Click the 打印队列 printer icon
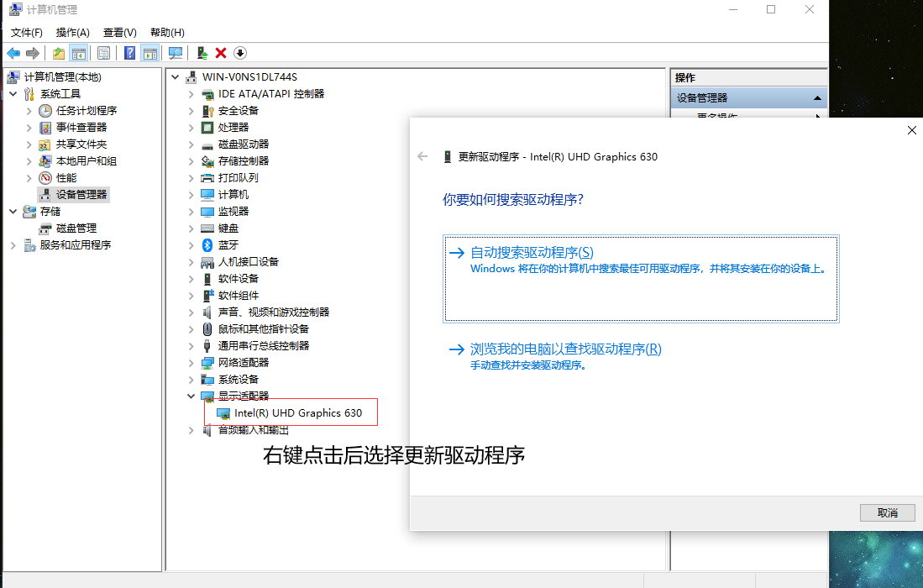The image size is (923, 588). coord(207,178)
